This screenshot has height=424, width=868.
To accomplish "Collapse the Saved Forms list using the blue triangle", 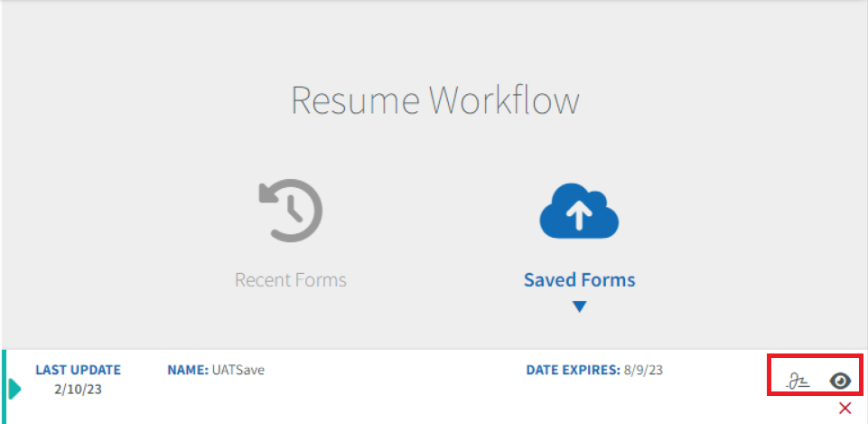I will pyautogui.click(x=579, y=306).
